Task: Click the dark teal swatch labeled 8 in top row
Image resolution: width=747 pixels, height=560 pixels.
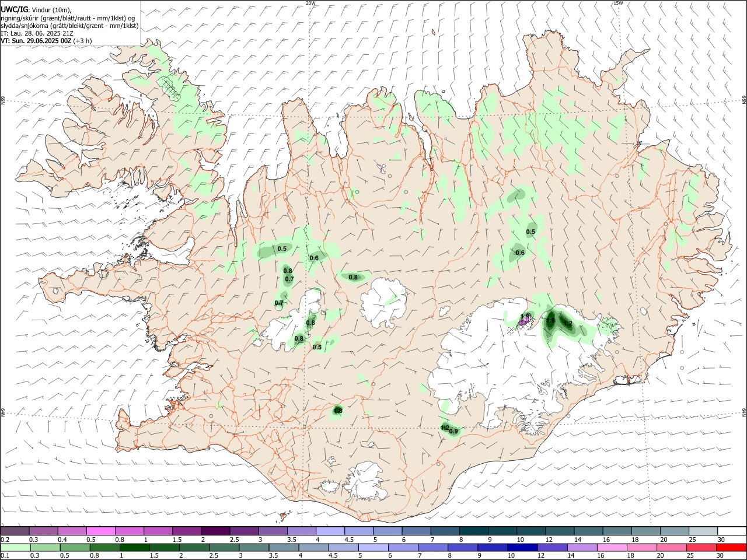Action: [473, 531]
